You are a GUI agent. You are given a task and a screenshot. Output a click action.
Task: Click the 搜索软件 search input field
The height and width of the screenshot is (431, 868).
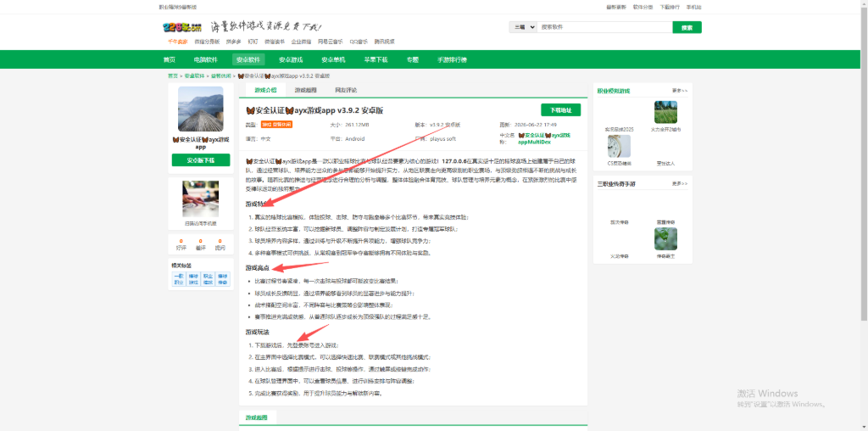tap(604, 27)
